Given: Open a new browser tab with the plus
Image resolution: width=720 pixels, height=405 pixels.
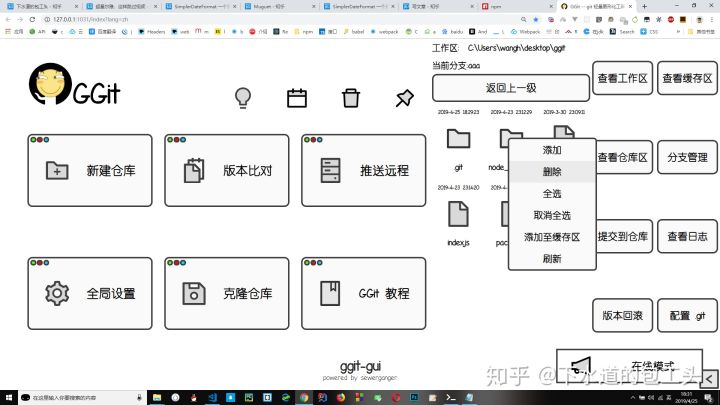Looking at the screenshot, I should 644,6.
